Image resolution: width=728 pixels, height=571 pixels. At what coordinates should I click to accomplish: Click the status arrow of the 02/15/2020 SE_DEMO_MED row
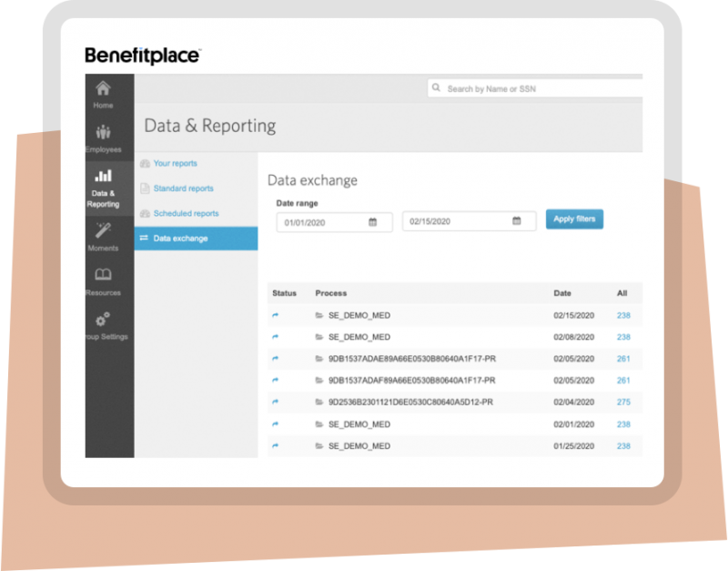tap(276, 315)
